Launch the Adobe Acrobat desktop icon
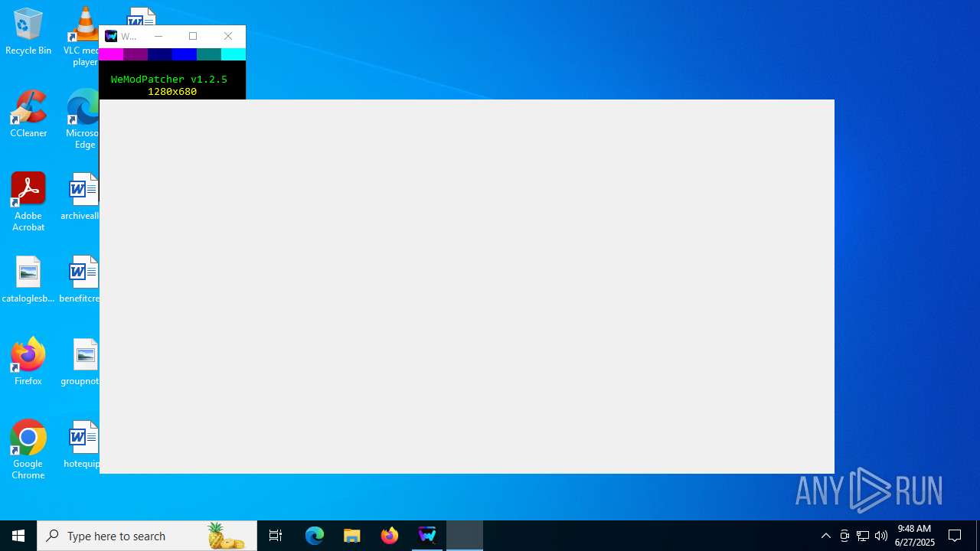 28,202
